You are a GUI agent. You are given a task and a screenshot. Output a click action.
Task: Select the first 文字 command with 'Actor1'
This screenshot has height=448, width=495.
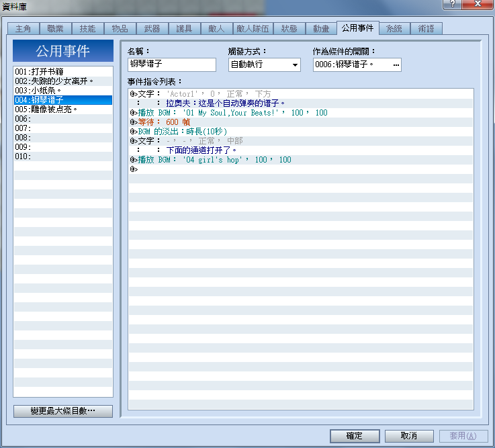coord(301,94)
